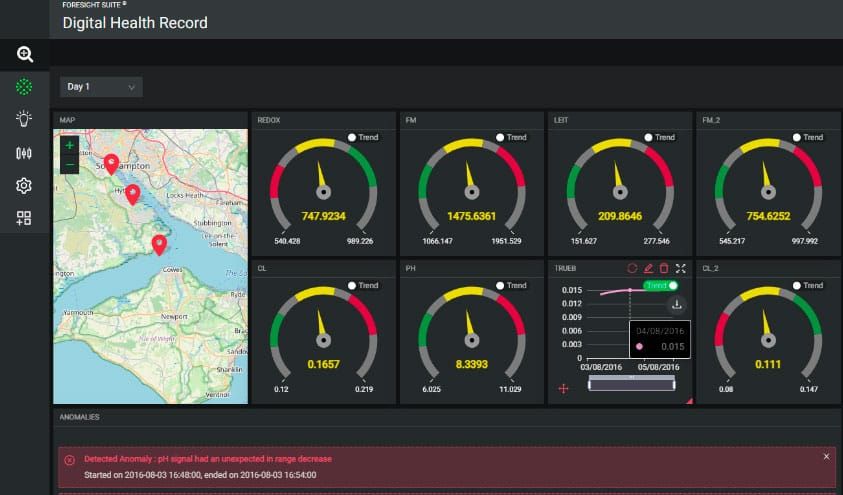Click the green dotted globe sidebar icon
Image resolution: width=843 pixels, height=495 pixels.
25,87
